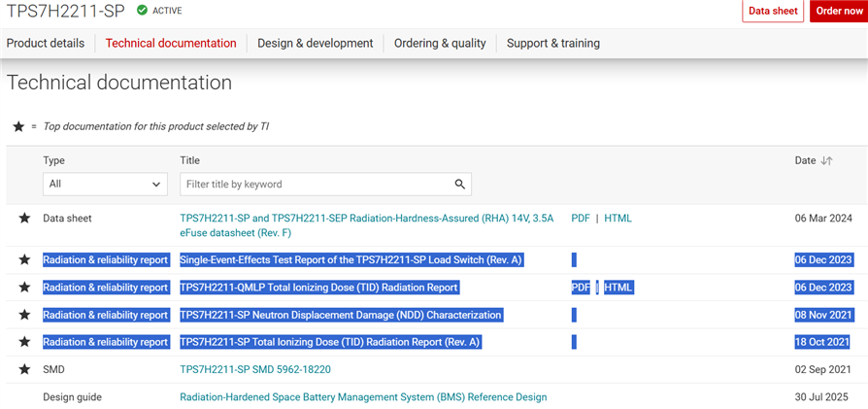Click the Data sheet type cell in table
The height and width of the screenshot is (409, 868).
pos(67,219)
